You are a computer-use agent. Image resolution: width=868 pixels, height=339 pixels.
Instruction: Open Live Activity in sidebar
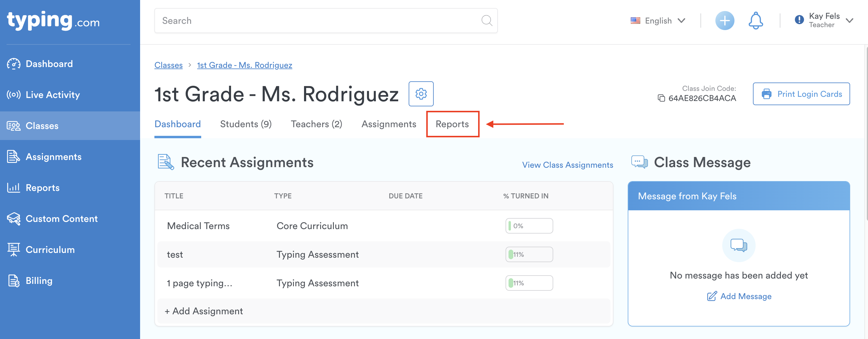[52, 95]
